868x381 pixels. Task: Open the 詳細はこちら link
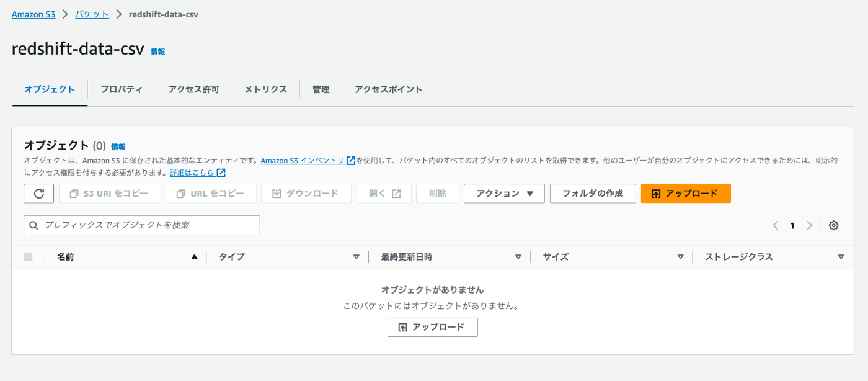pyautogui.click(x=192, y=173)
